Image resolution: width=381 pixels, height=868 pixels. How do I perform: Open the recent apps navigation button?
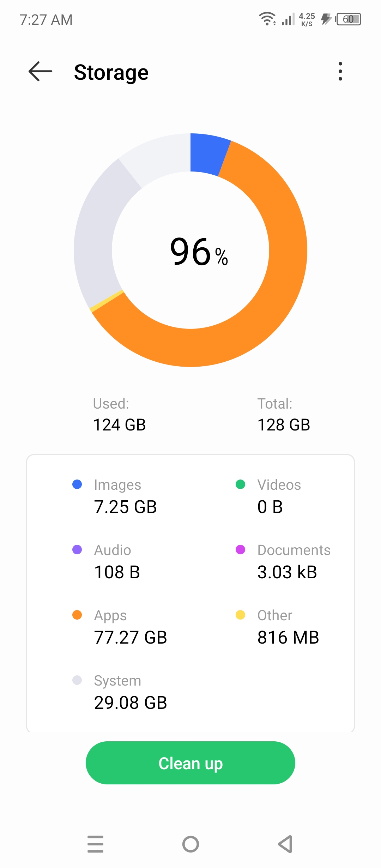[95, 844]
